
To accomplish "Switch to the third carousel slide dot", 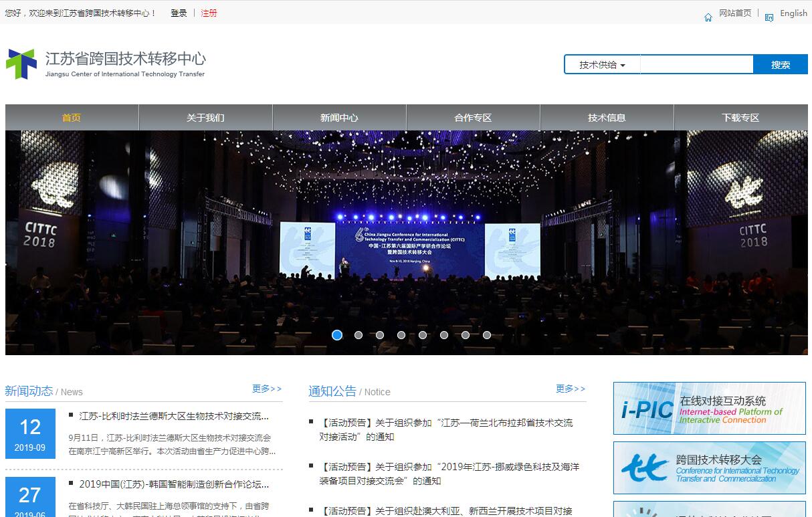I will [380, 335].
